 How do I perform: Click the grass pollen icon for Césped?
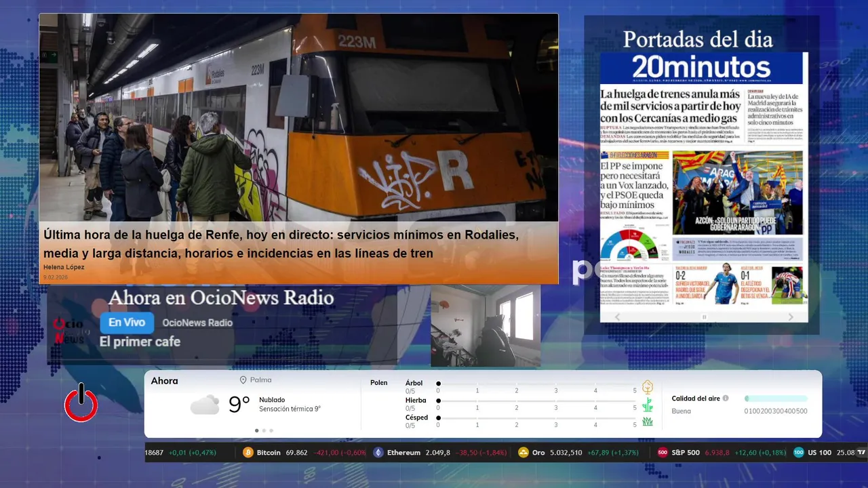pos(648,422)
